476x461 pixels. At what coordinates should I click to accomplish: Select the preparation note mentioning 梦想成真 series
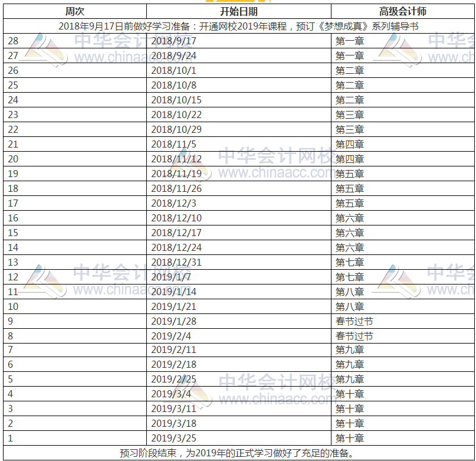[238, 25]
